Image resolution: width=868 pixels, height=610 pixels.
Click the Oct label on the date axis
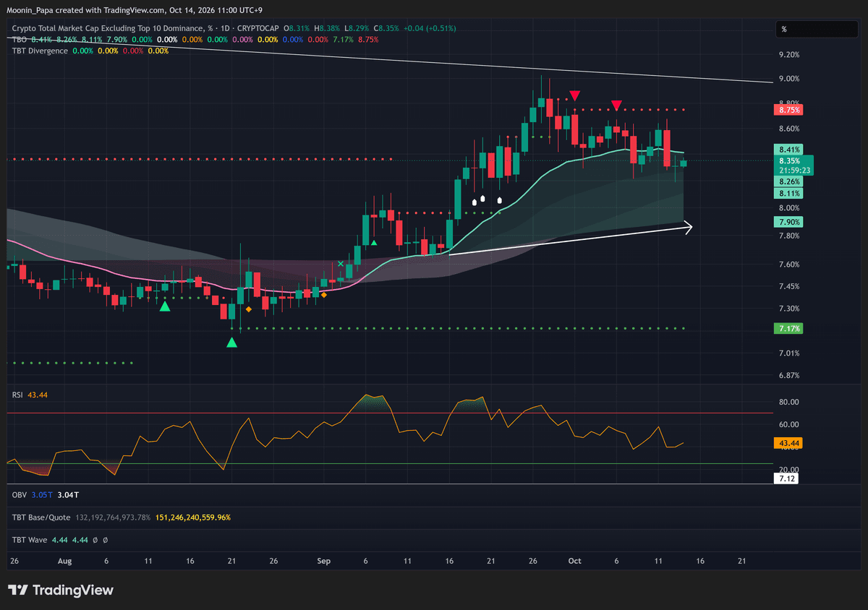coord(575,561)
